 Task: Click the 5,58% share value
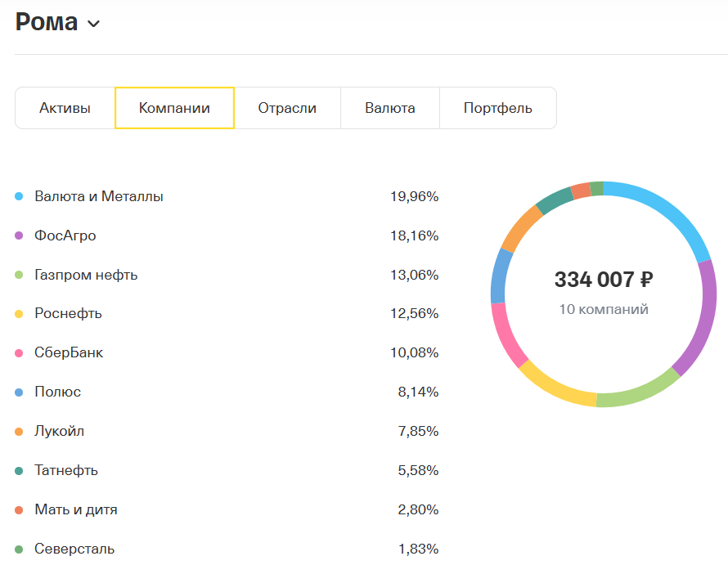pyautogui.click(x=418, y=470)
